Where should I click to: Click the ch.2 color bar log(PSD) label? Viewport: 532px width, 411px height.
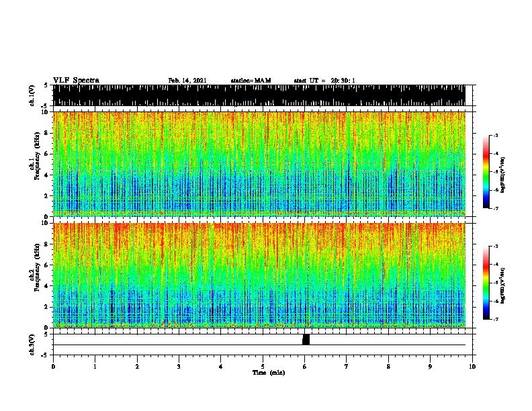pos(503,285)
